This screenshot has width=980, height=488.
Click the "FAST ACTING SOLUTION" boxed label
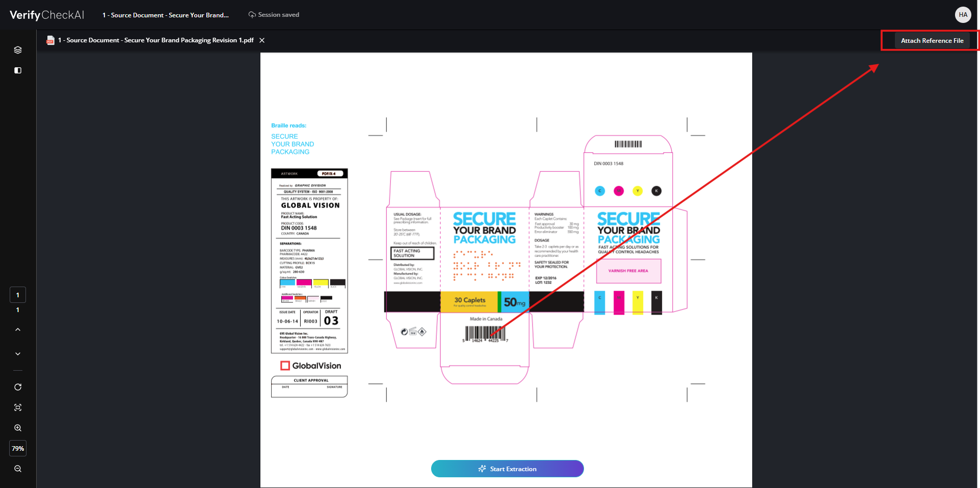click(412, 253)
